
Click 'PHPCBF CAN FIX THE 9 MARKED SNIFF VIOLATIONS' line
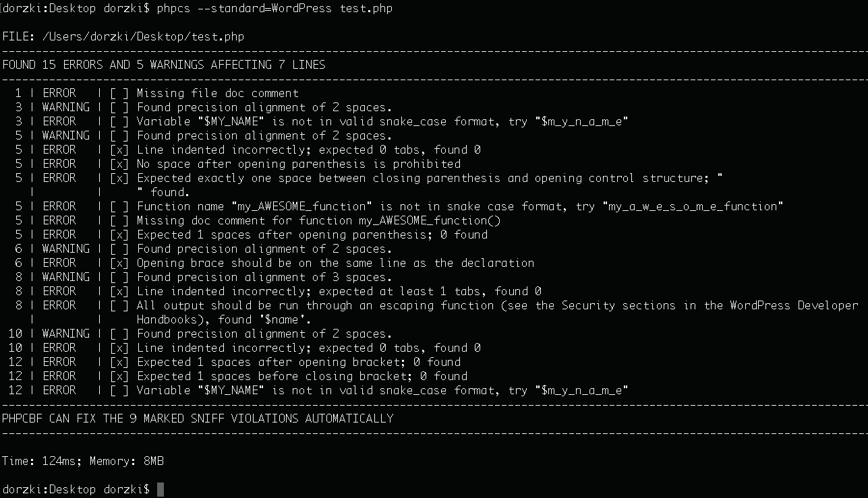[x=198, y=418]
